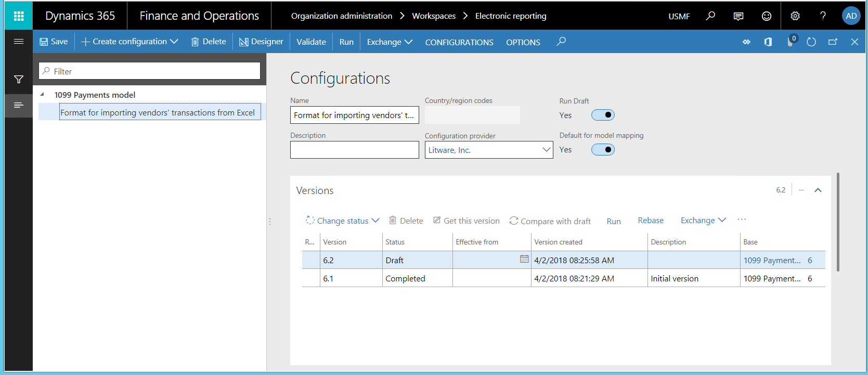Screen dimensions: 868x375
Task: Open the messages icon in top bar
Action: pos(738,16)
